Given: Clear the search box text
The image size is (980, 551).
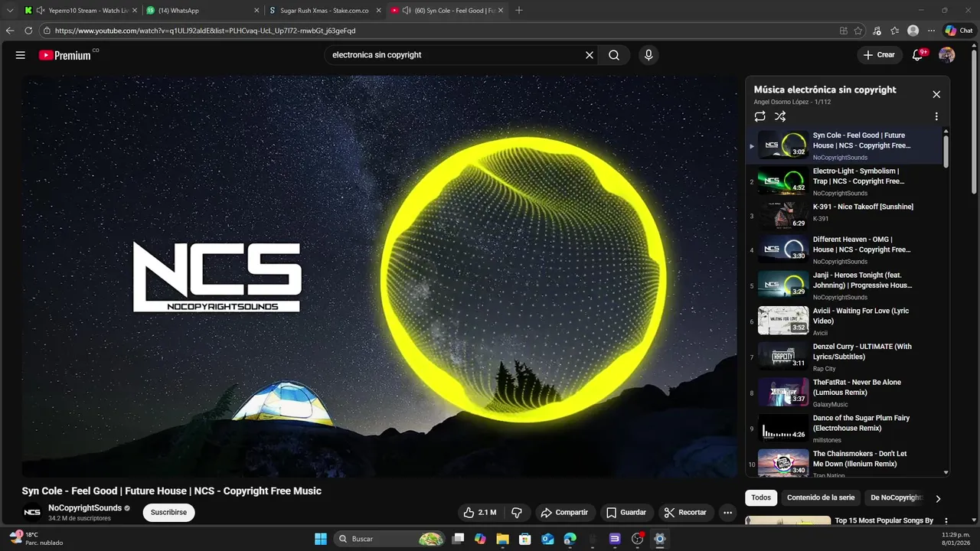Looking at the screenshot, I should (x=590, y=55).
